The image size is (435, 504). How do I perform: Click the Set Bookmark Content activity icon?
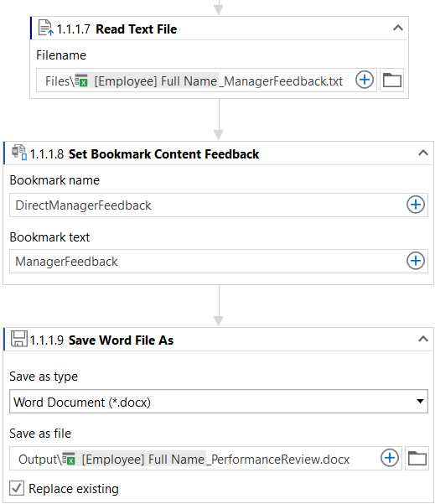19,153
